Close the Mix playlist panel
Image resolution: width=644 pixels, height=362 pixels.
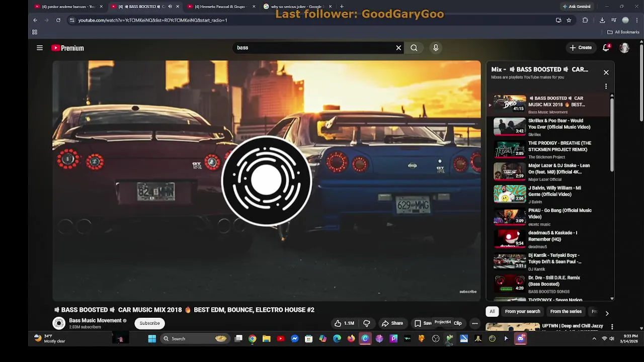(606, 72)
